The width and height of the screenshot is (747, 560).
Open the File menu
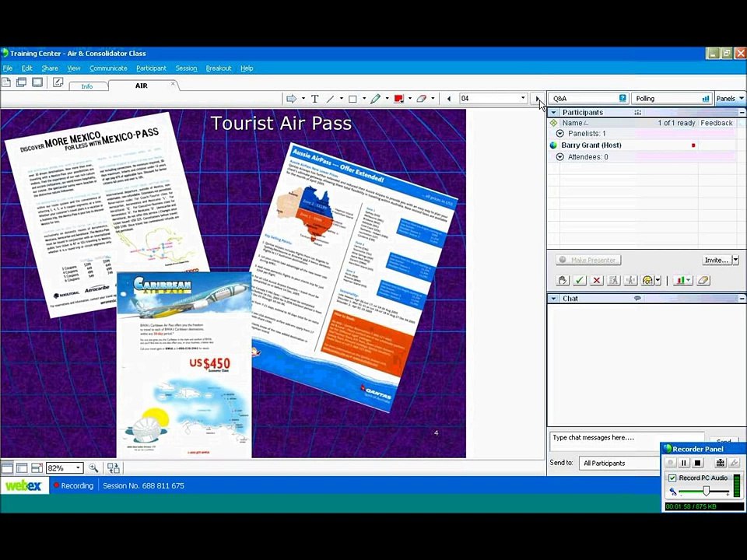point(8,68)
